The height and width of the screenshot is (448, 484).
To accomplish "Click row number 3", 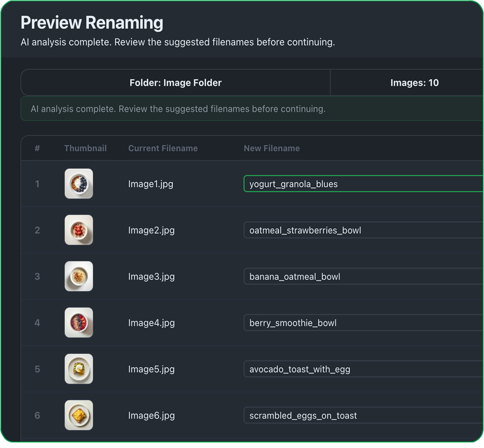I will [37, 276].
